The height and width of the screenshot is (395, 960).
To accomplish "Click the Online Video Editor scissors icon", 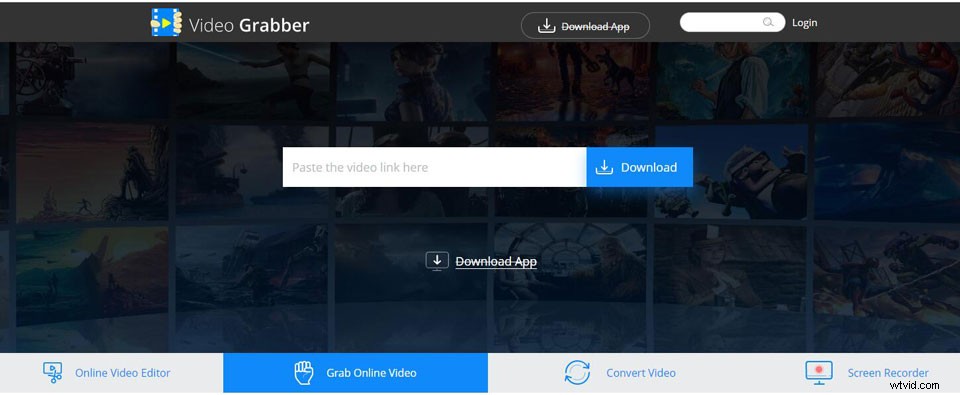I will 53,372.
